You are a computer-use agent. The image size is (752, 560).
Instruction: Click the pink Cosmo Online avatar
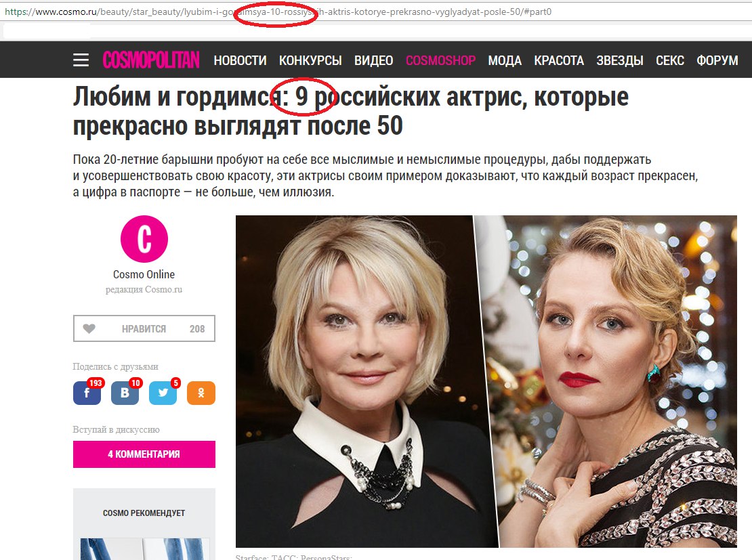point(144,239)
